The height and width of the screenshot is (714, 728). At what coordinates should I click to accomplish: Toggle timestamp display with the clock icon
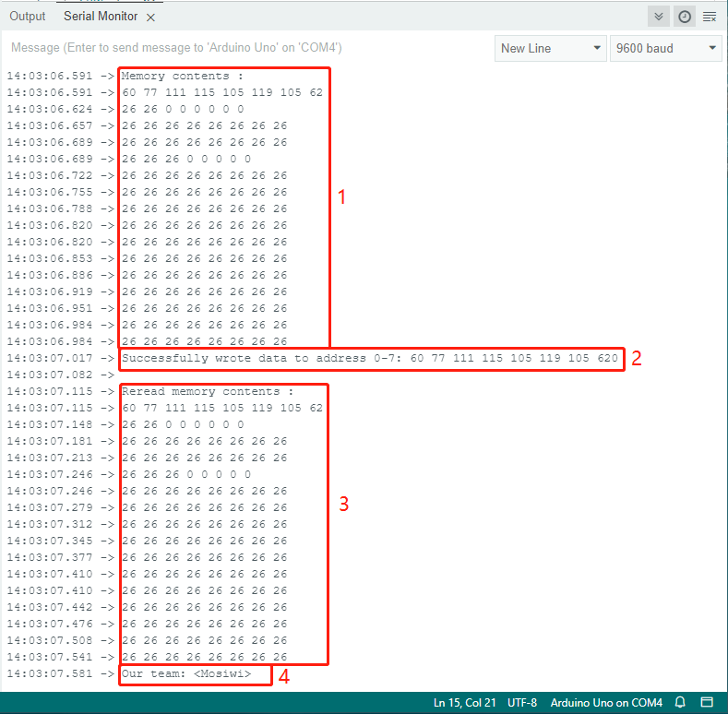pyautogui.click(x=685, y=18)
